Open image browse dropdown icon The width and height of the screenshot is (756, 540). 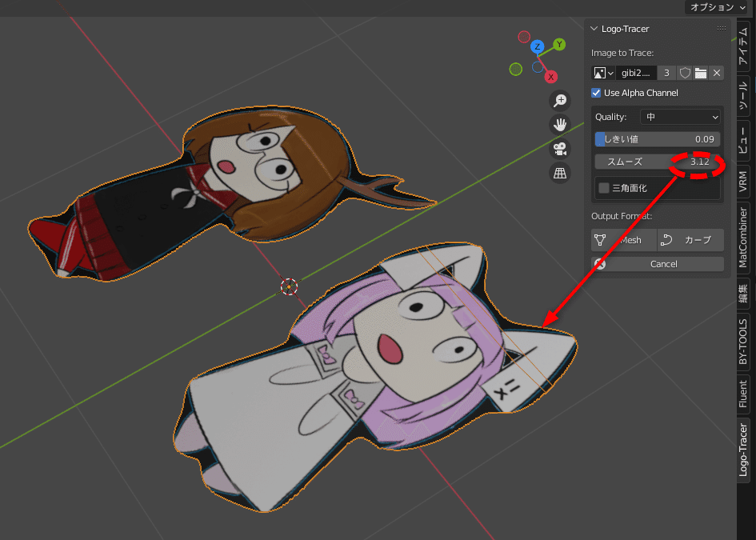[603, 73]
